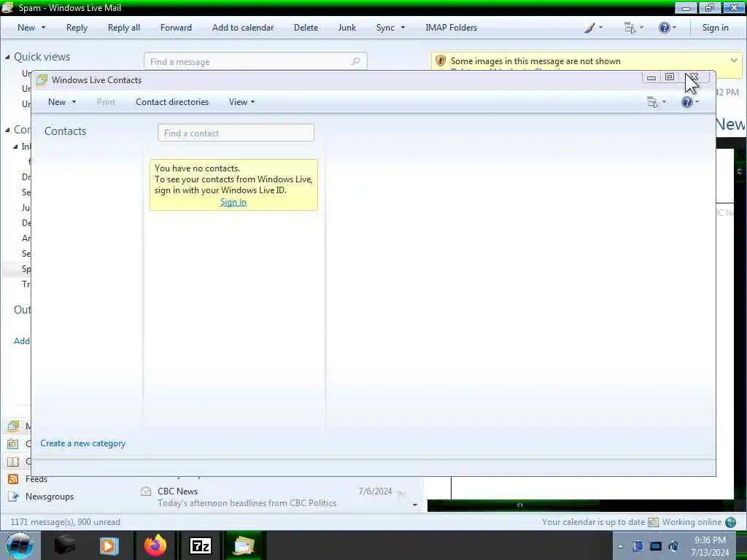Close the Windows Live Contacts window
The image size is (747, 560).
point(694,77)
